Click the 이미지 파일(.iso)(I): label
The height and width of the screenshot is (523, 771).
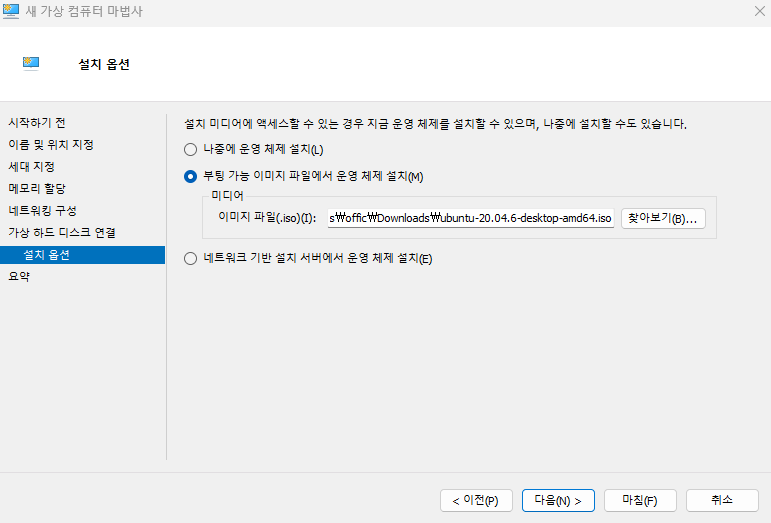click(267, 218)
